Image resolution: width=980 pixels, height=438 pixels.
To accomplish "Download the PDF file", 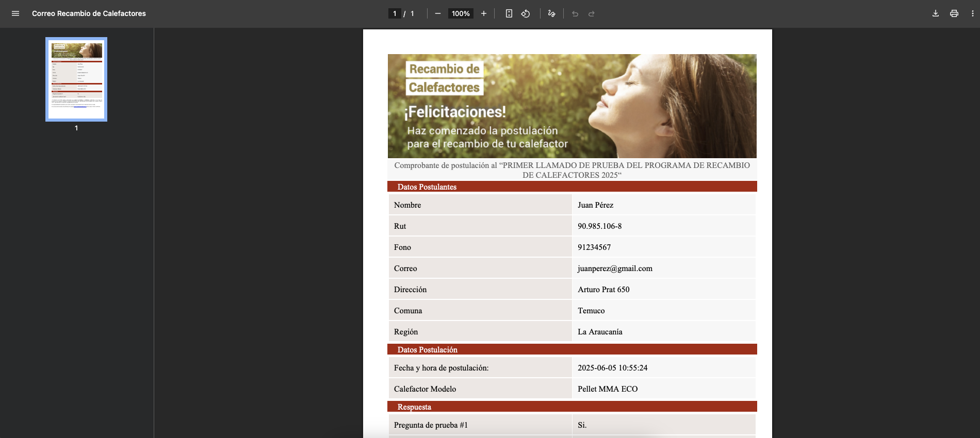I will [936, 13].
